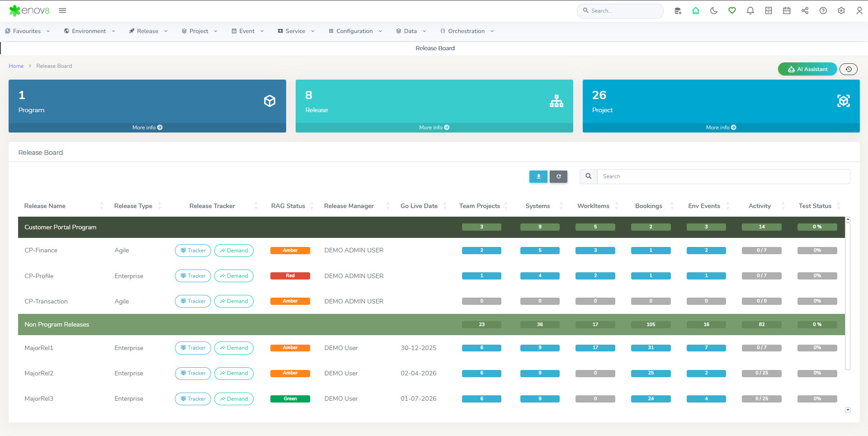The image size is (868, 436).
Task: Click the share icon in header
Action: [805, 11]
